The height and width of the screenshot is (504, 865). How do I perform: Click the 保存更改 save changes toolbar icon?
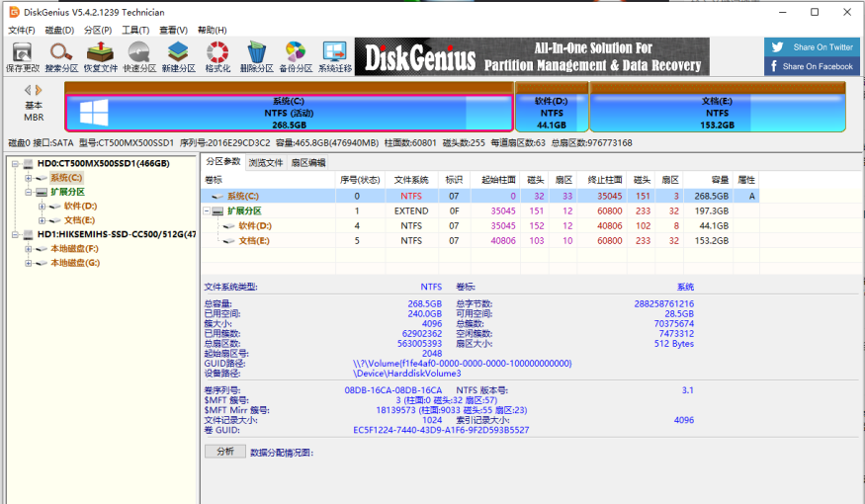(22, 56)
